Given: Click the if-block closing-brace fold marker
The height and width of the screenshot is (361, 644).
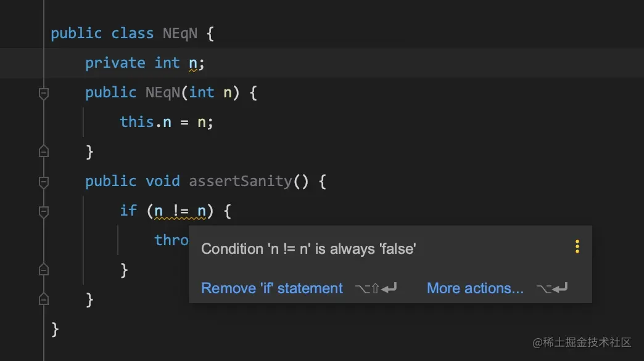Looking at the screenshot, I should pos(44,270).
